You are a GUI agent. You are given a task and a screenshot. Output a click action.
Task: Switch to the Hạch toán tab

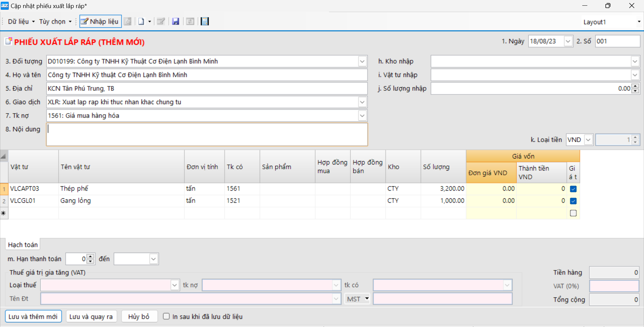point(23,245)
